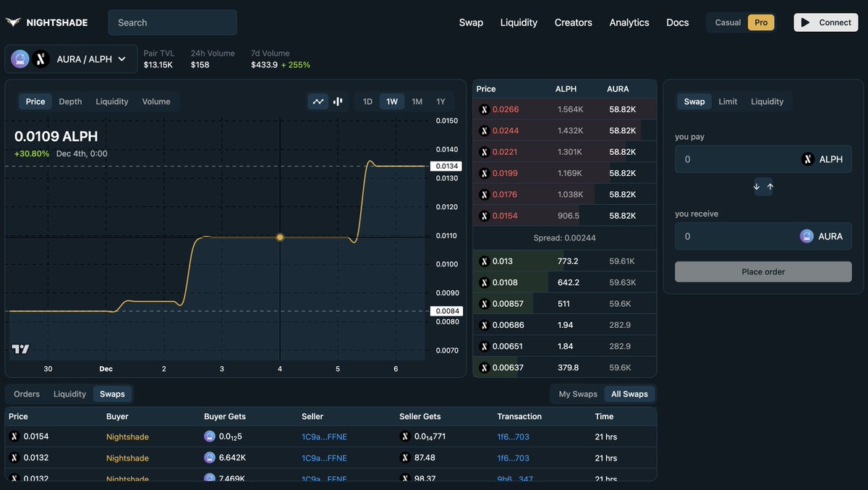
Task: Set chart range to 1D
Action: [367, 101]
